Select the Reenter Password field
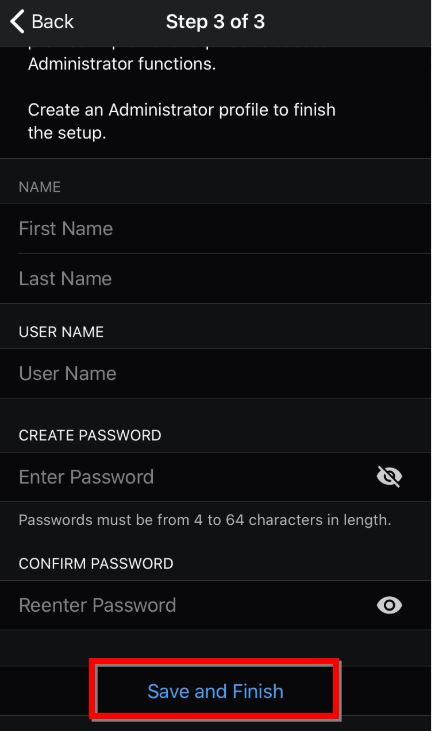Image resolution: width=432 pixels, height=731 pixels. (186, 605)
